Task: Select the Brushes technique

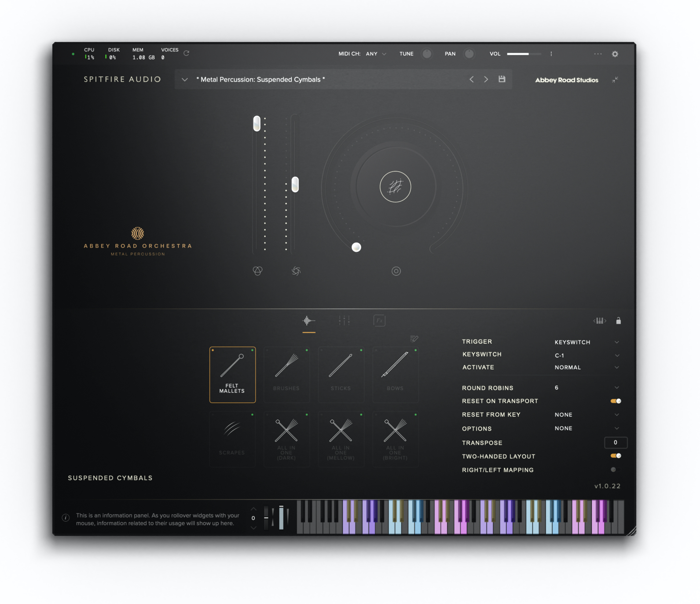Action: (x=286, y=375)
